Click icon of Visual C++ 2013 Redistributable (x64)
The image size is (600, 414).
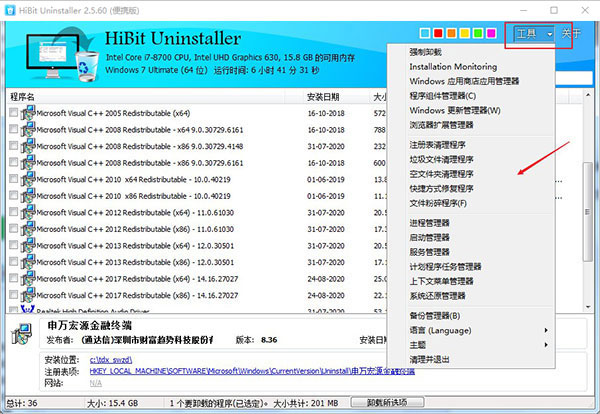(28, 245)
